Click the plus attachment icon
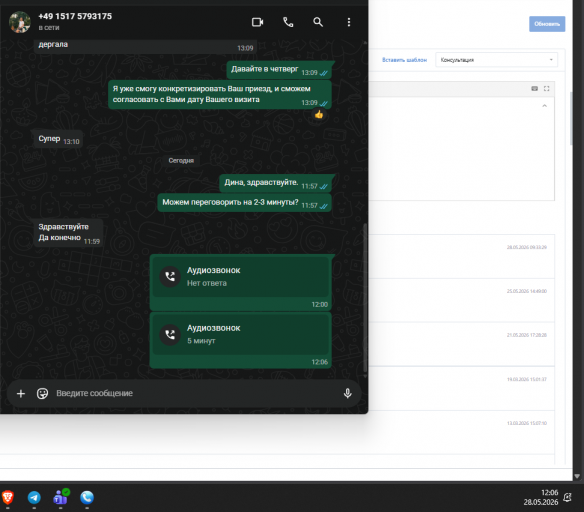Screen dimensions: 584x512 click(21, 393)
